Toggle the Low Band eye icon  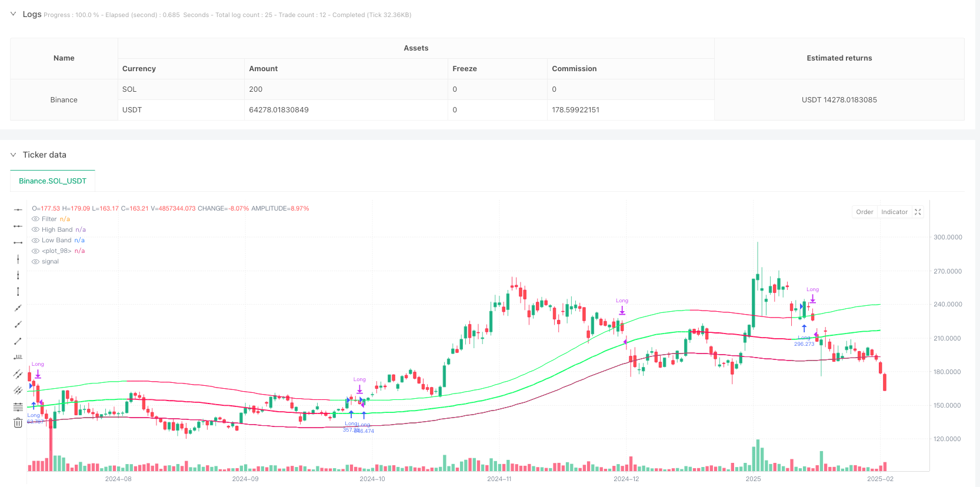click(36, 241)
